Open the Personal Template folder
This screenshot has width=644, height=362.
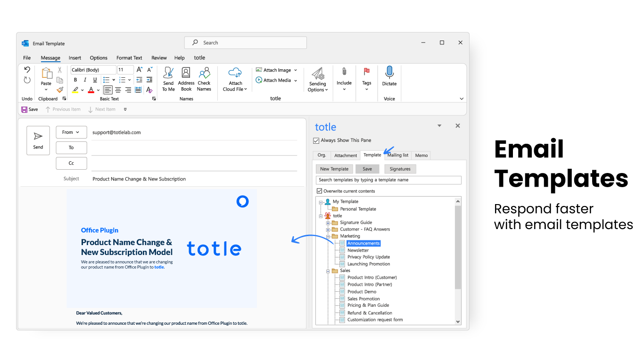point(358,209)
